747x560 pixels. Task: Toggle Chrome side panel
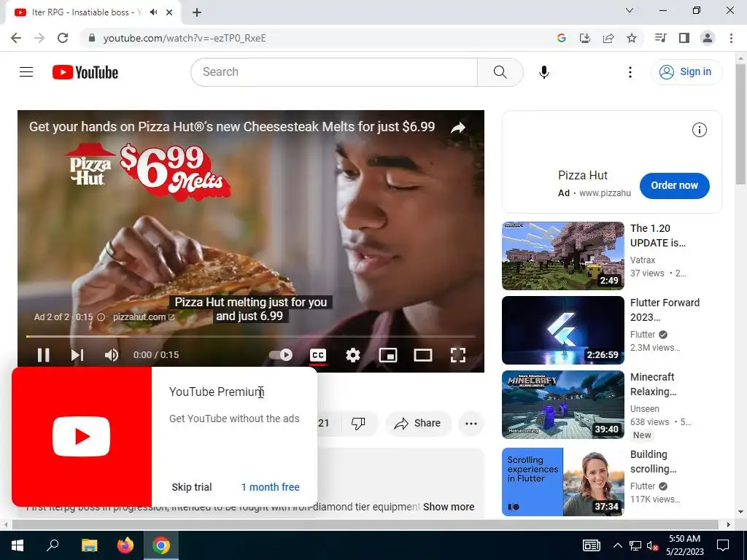coord(684,38)
